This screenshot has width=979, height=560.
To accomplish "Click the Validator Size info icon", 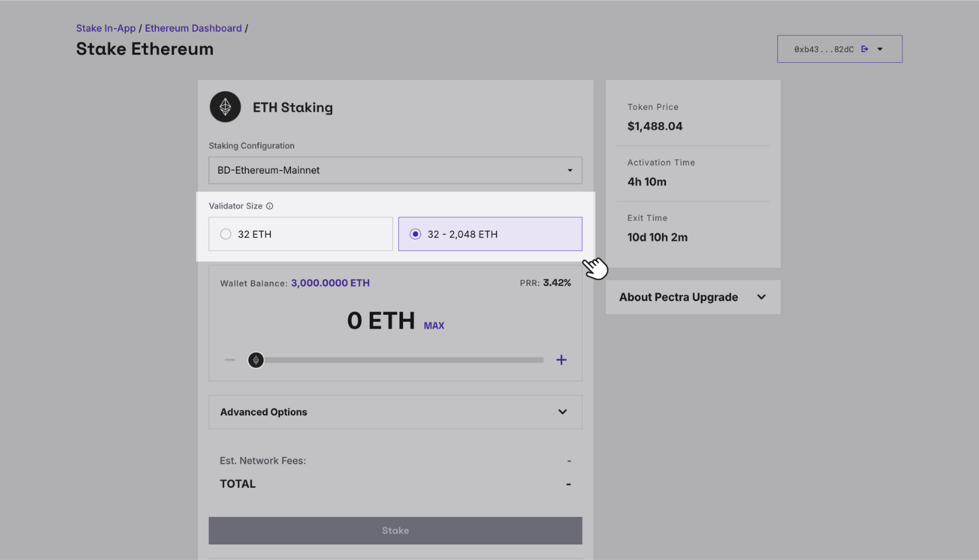I will [x=270, y=206].
